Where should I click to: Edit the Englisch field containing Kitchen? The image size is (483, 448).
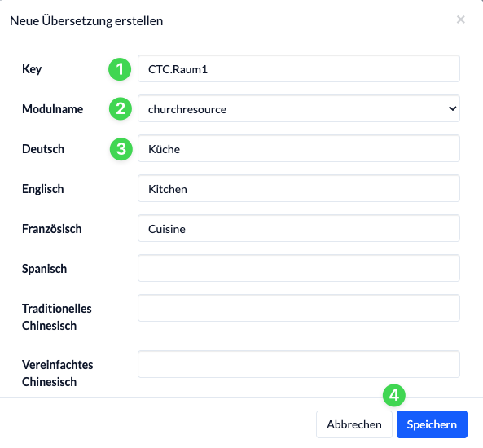click(299, 188)
